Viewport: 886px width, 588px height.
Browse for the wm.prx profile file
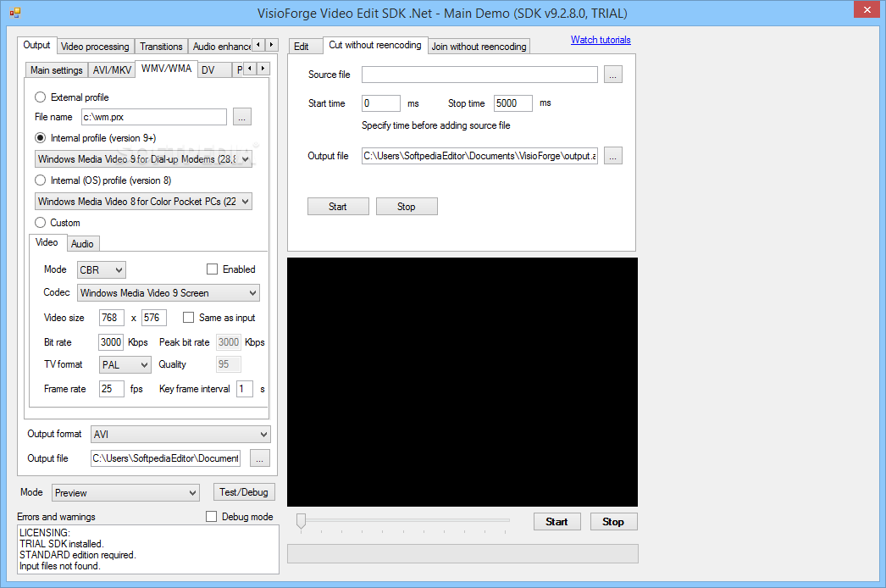(242, 117)
